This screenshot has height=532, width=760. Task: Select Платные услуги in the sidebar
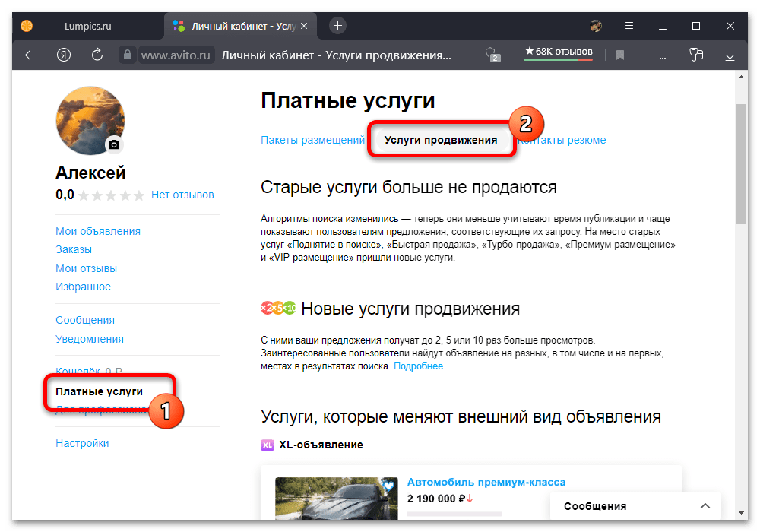tap(99, 391)
